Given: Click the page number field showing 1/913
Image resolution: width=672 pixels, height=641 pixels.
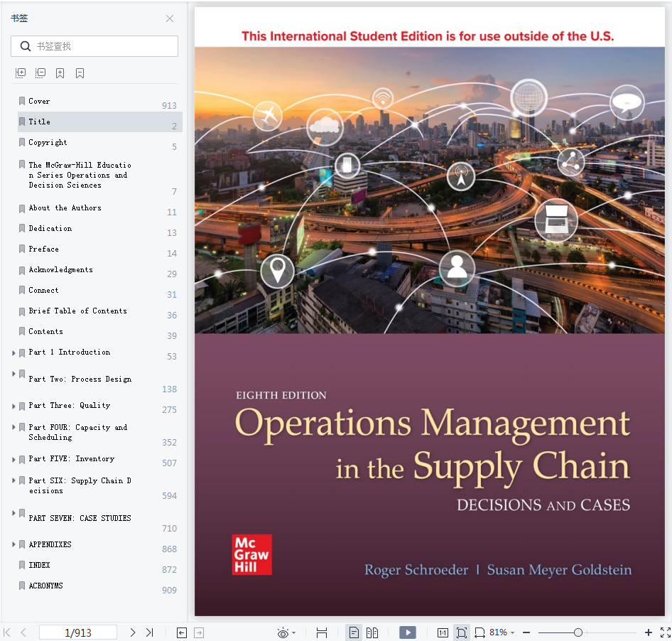Looking at the screenshot, I should click(78, 632).
